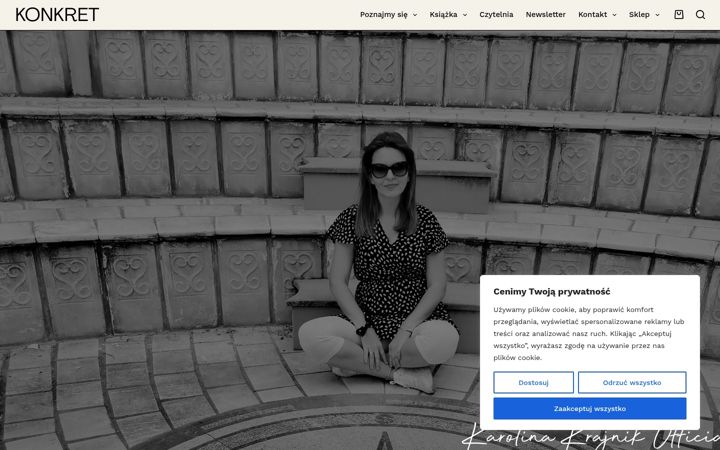Click the Cenimy Twoją prywatność heading

tap(551, 292)
